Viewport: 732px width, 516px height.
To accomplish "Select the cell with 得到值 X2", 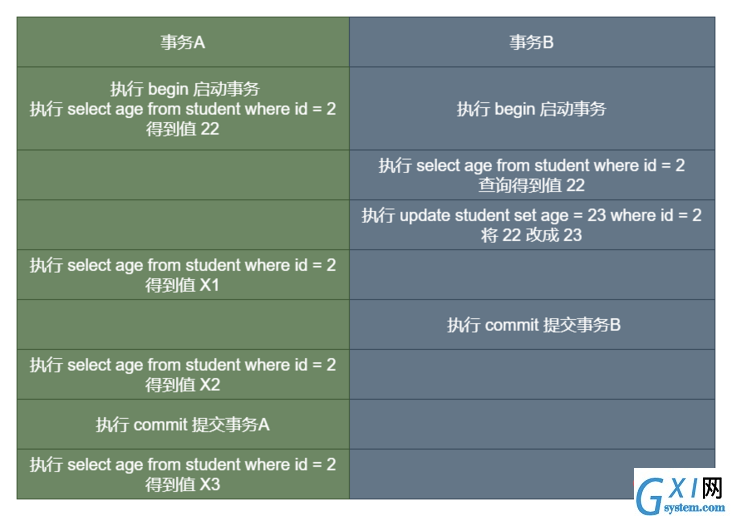I will point(183,375).
